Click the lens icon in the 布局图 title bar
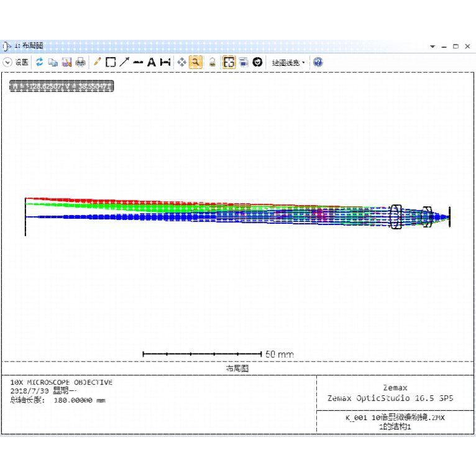Screen dimensions: 476x476 tap(7, 46)
